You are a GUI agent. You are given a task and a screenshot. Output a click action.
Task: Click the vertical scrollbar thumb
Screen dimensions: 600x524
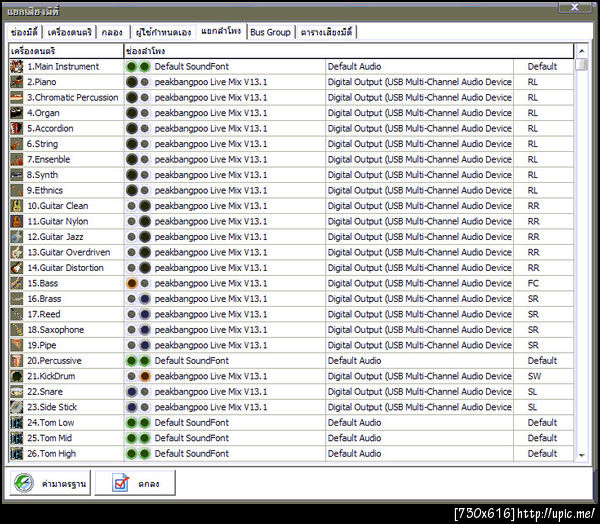582,64
